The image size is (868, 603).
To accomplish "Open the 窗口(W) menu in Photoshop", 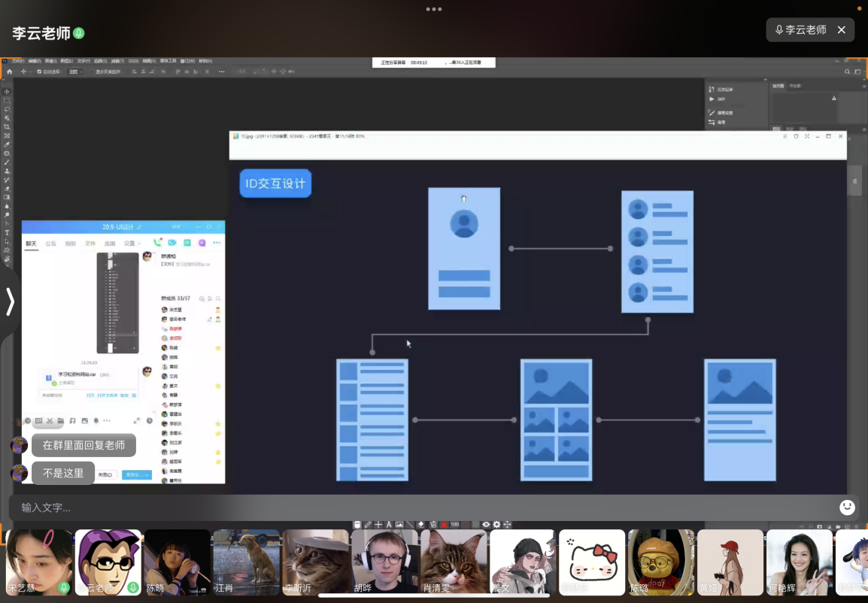I will coord(187,61).
